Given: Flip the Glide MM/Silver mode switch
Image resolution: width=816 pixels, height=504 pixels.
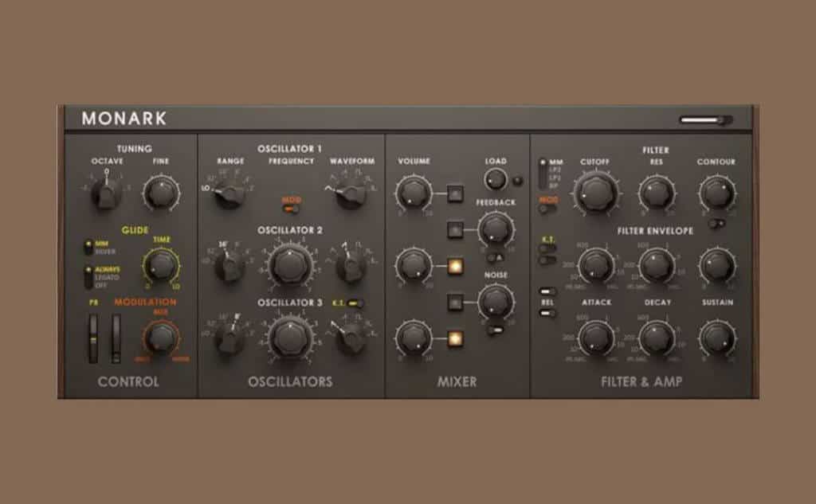Looking at the screenshot, I should (x=88, y=248).
